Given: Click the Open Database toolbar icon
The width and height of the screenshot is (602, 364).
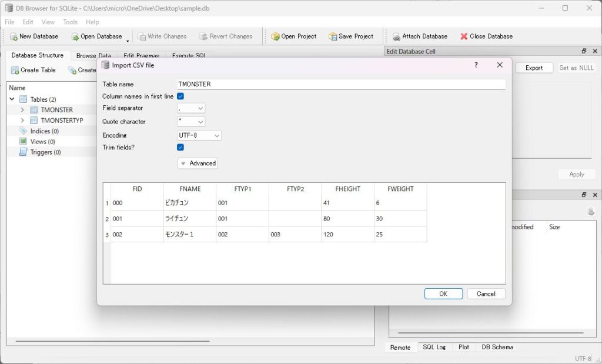Looking at the screenshot, I should (75, 36).
